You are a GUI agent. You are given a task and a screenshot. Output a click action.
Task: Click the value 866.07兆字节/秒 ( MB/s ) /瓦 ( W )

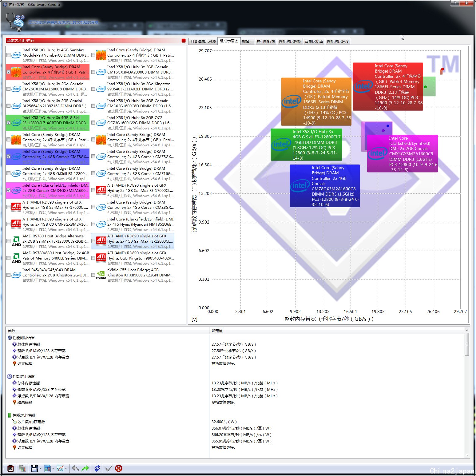(x=241, y=428)
